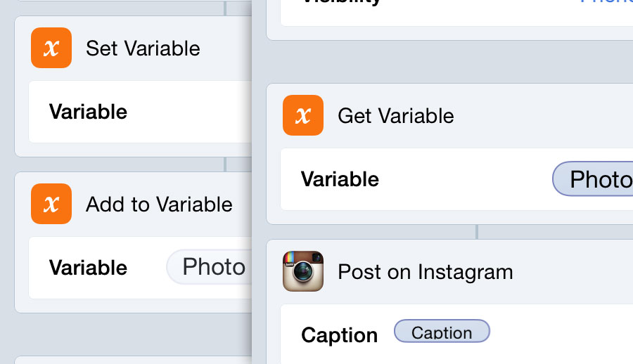Click the Get Variable action title

pyautogui.click(x=395, y=116)
